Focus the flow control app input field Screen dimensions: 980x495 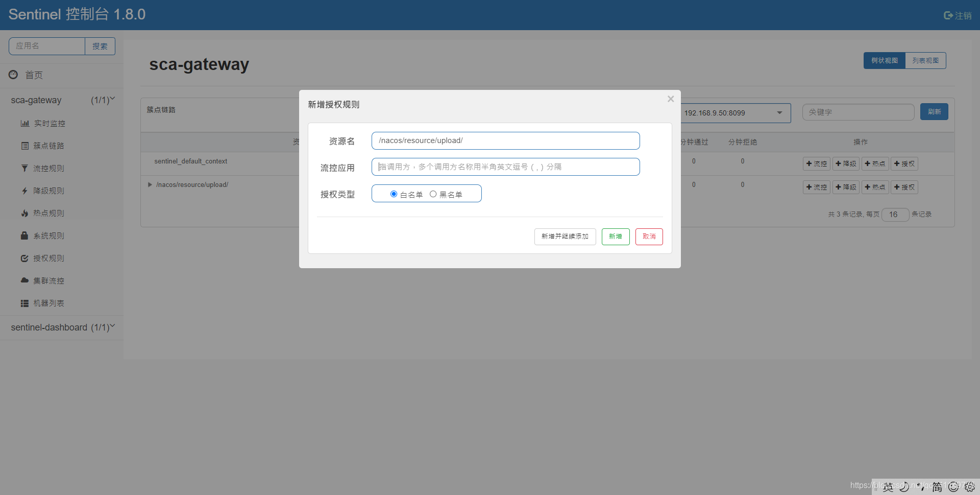505,167
